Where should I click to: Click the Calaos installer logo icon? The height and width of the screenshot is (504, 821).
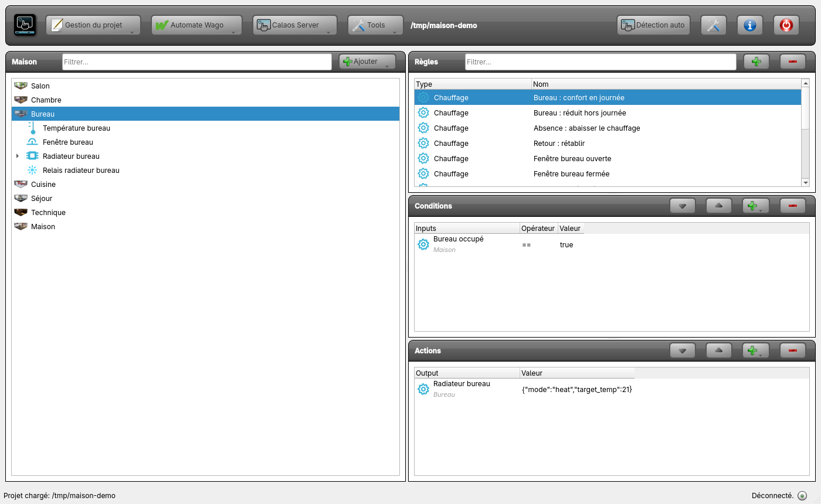pos(25,25)
